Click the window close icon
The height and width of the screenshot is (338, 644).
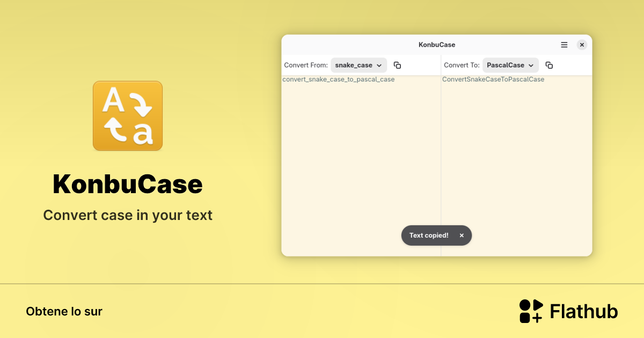[x=582, y=45]
